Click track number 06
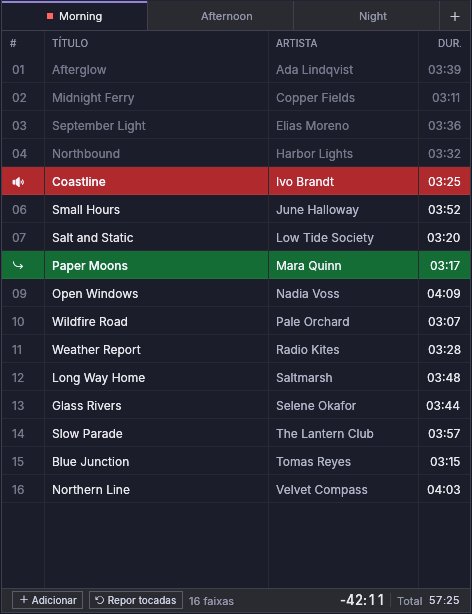472x614 pixels. 19,209
